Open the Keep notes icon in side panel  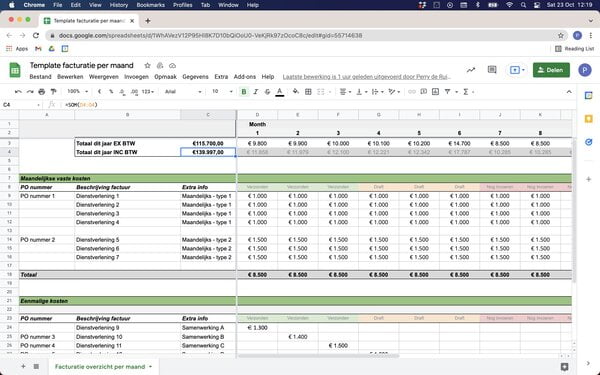(x=589, y=119)
